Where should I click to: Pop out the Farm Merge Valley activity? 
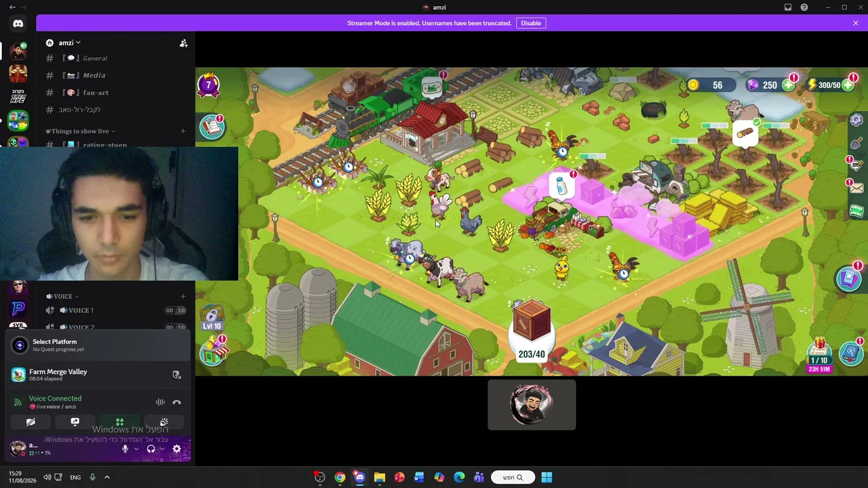click(x=177, y=375)
